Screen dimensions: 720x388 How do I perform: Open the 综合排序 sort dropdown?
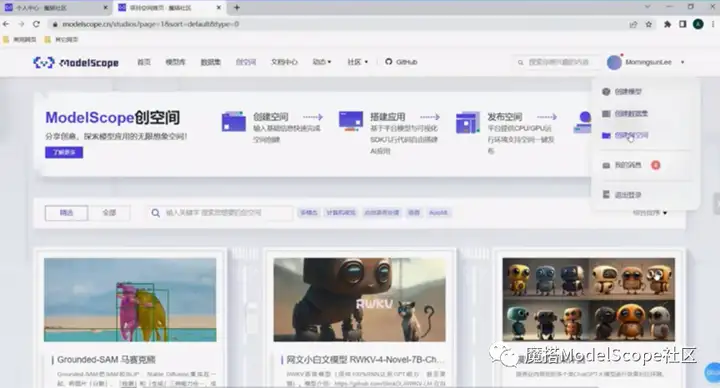[650, 213]
